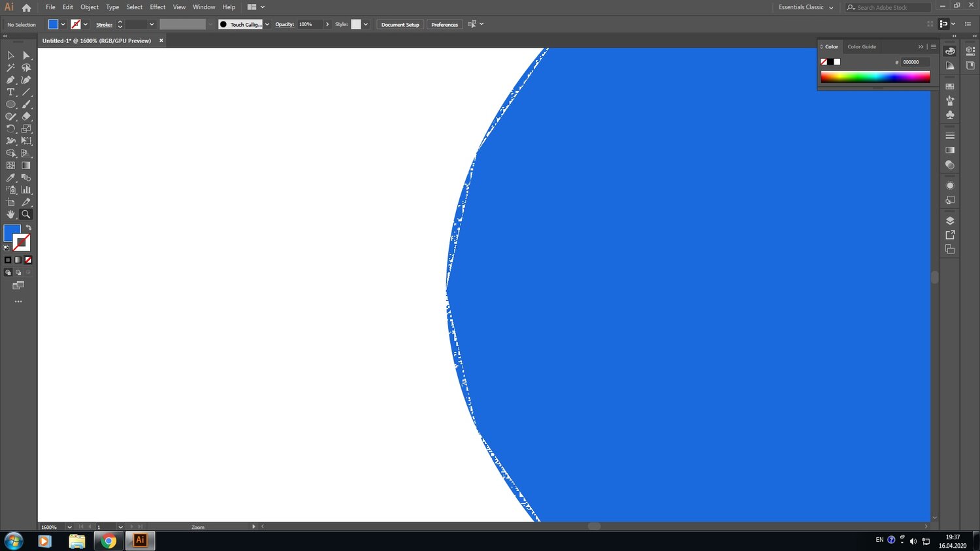Open the graphic Style dropdown
The height and width of the screenshot is (551, 980).
coord(365,24)
